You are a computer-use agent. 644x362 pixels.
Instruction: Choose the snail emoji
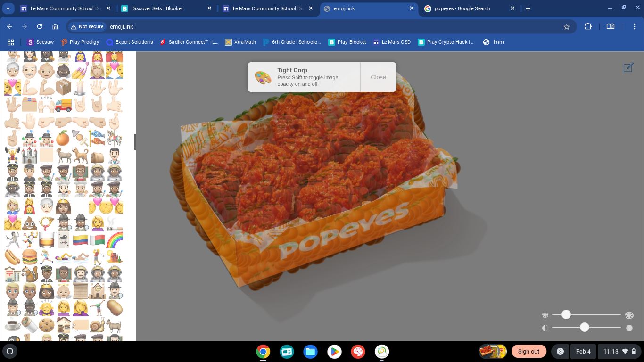pos(97,325)
